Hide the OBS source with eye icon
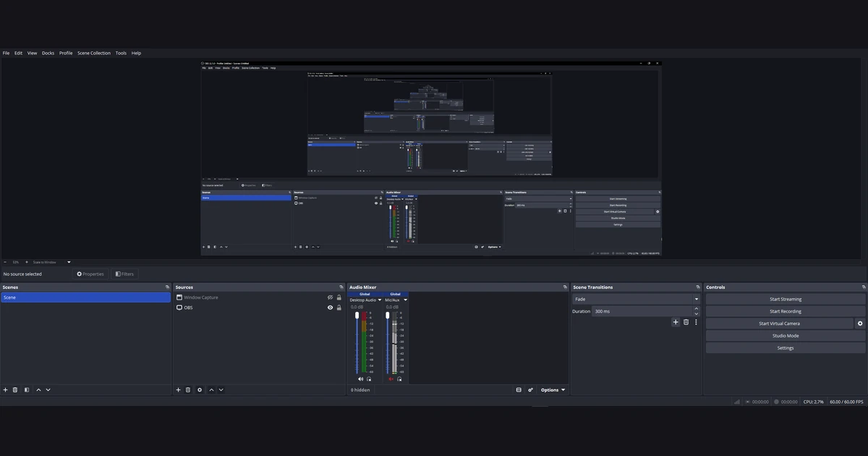 tap(330, 308)
